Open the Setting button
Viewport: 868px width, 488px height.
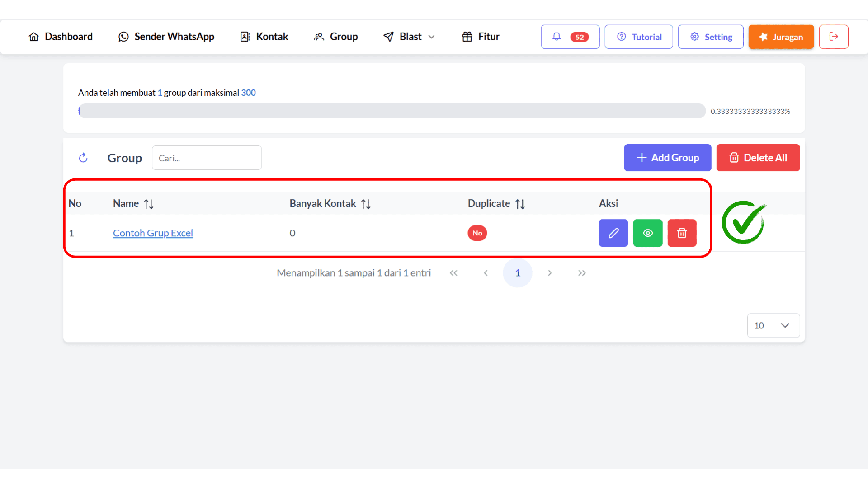click(711, 37)
